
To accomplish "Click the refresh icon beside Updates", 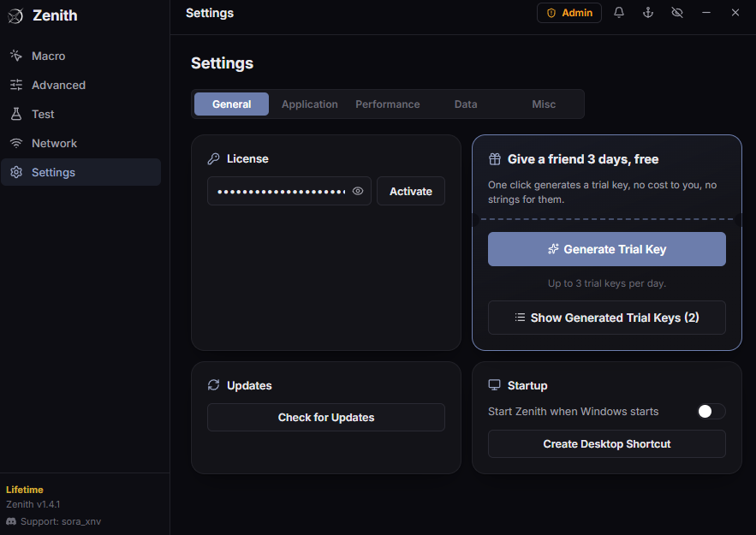I will [213, 385].
